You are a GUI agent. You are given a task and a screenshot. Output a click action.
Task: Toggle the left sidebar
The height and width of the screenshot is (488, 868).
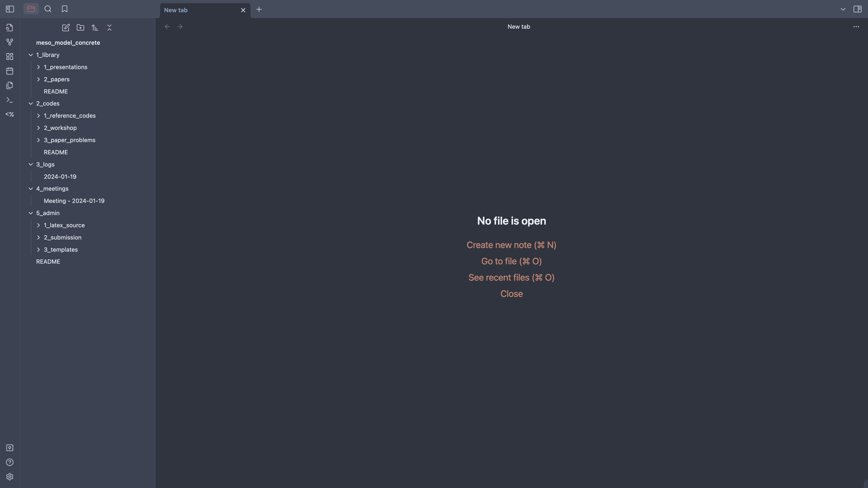pyautogui.click(x=10, y=9)
